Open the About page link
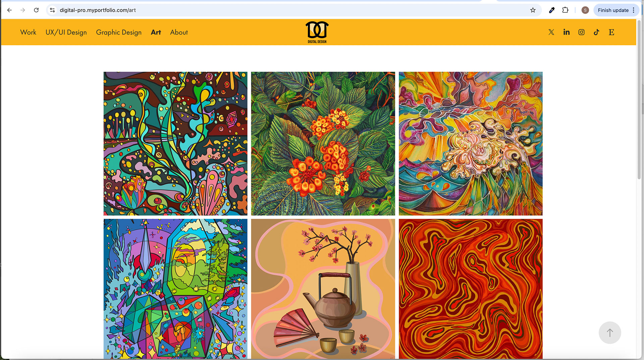This screenshot has width=644, height=360. 179,32
